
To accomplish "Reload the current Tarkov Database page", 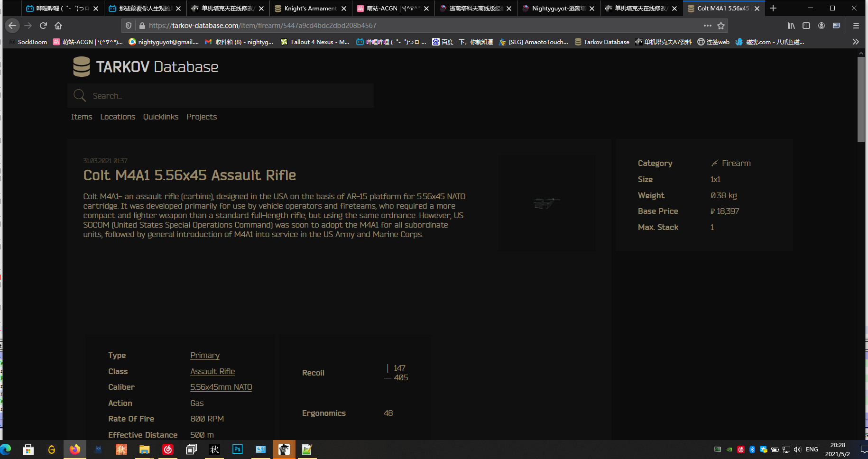I will [x=43, y=26].
